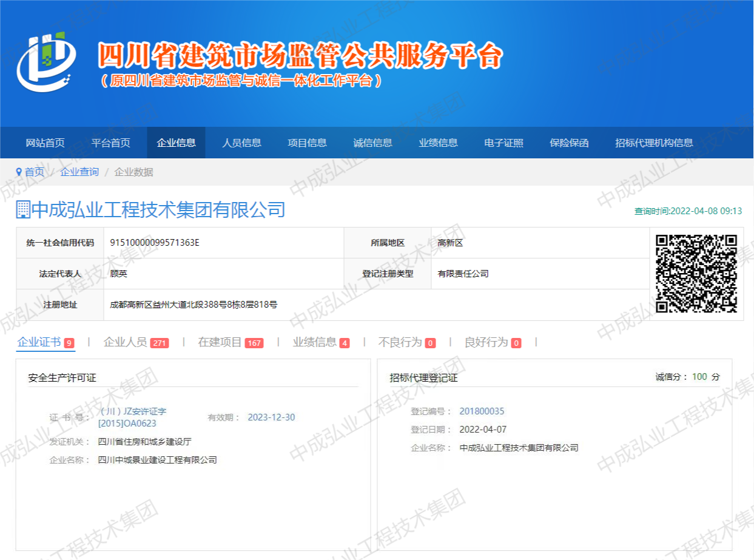Switch to the 企业人员 tab
754x560 pixels.
click(x=136, y=342)
